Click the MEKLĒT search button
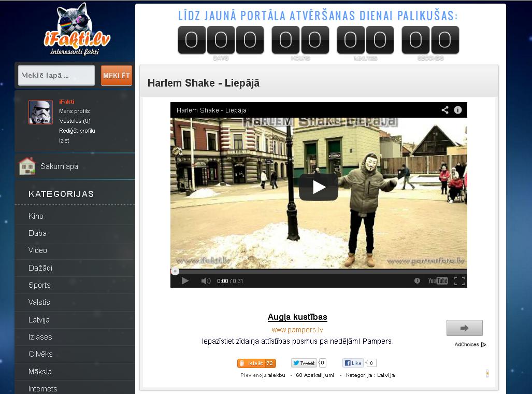This screenshot has height=394, width=532. (x=117, y=75)
